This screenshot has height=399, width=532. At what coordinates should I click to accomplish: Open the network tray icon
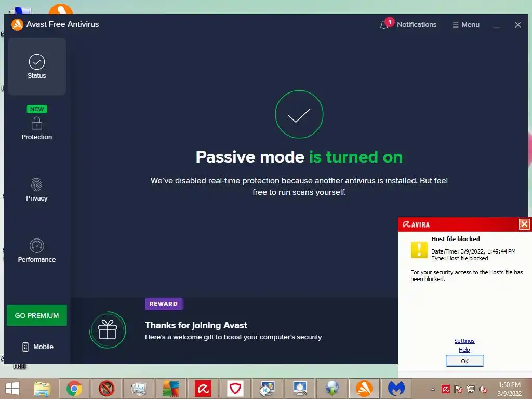(x=471, y=389)
